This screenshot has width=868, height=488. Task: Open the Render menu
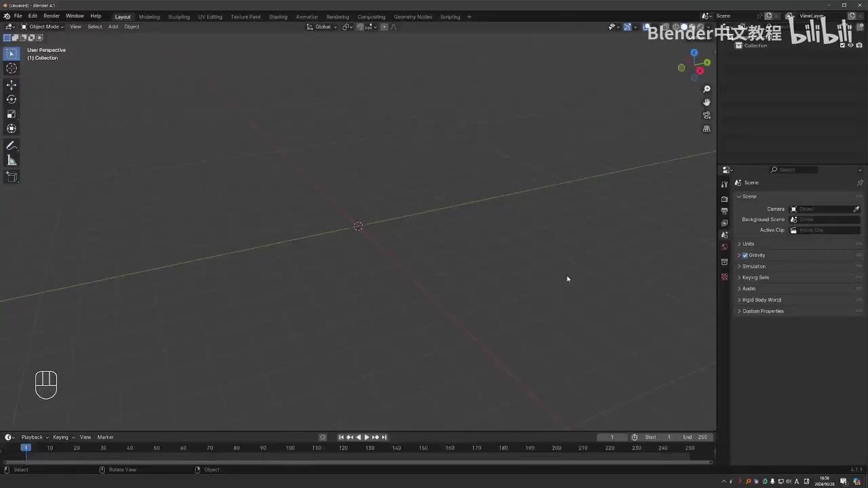click(52, 16)
